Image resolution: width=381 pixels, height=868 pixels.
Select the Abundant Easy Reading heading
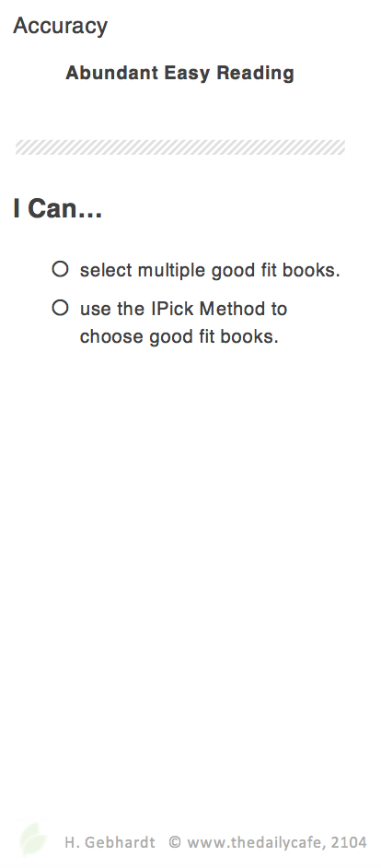[x=179, y=73]
